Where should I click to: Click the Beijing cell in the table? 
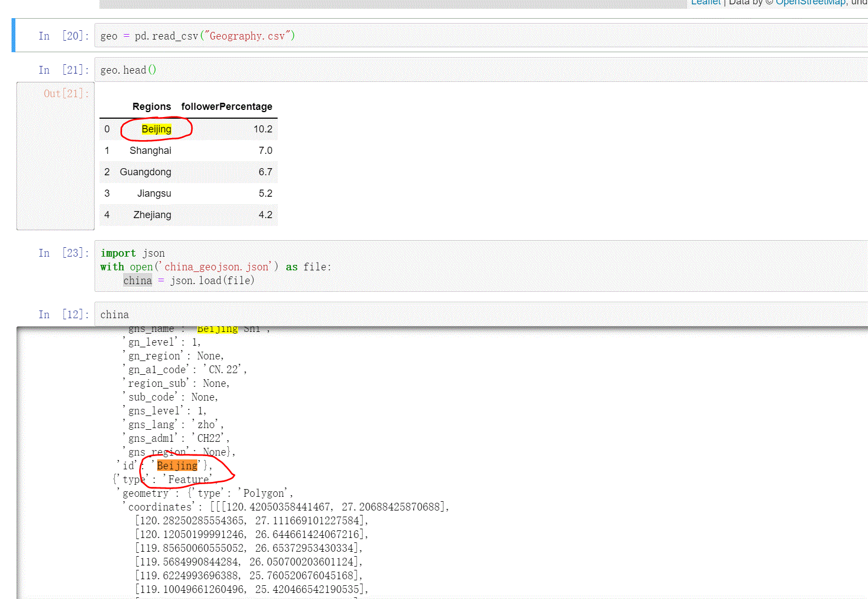[x=156, y=129]
